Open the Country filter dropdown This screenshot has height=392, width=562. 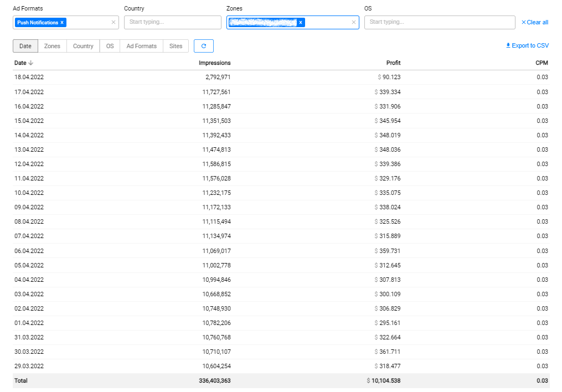click(x=172, y=22)
